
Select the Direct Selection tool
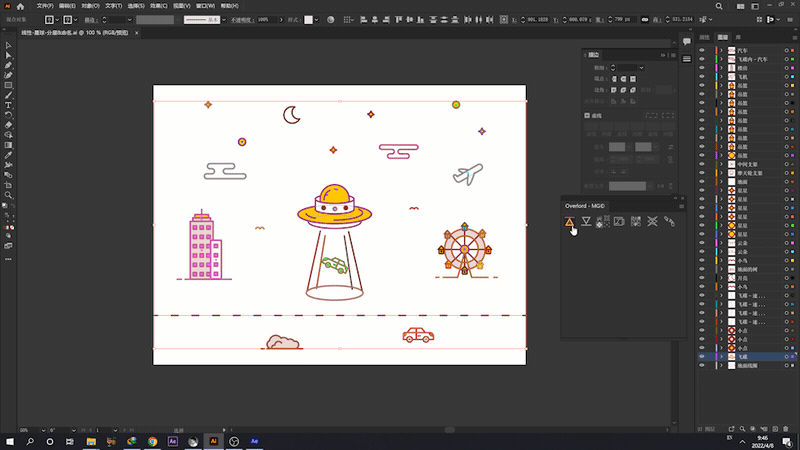pos(8,56)
